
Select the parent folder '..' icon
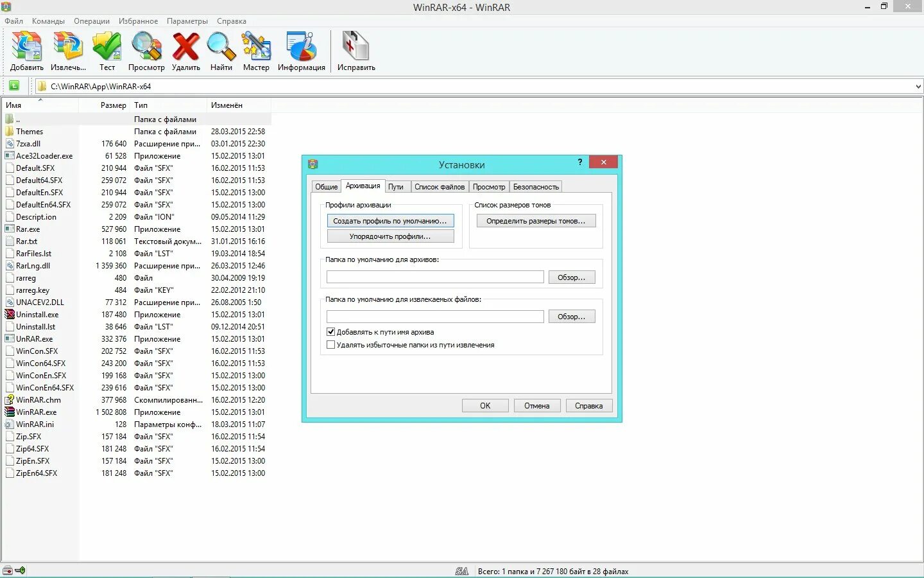[10, 119]
